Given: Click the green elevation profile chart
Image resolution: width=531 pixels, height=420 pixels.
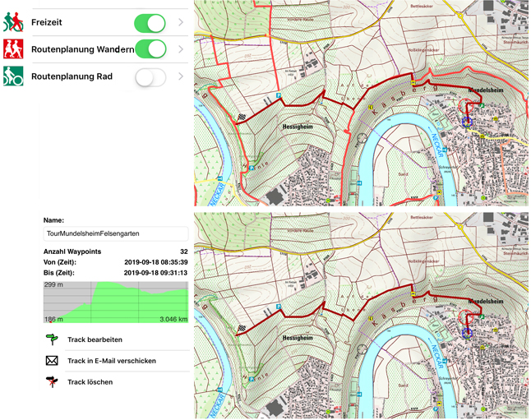Looking at the screenshot, I should tap(115, 302).
